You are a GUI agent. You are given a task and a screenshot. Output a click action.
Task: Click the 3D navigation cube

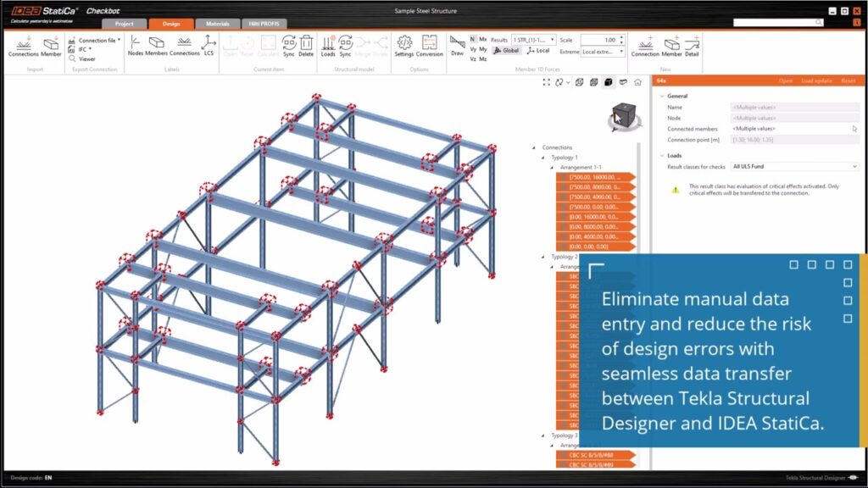(x=625, y=116)
